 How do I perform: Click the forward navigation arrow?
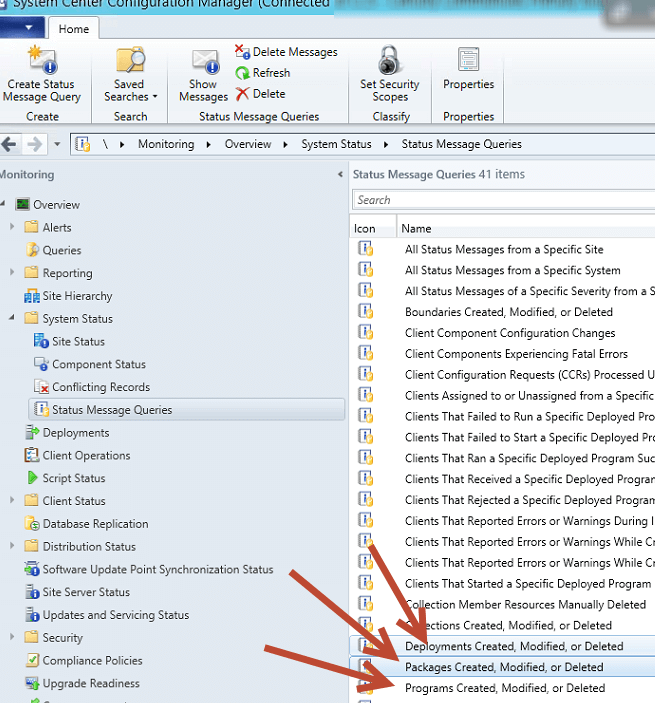pos(35,144)
